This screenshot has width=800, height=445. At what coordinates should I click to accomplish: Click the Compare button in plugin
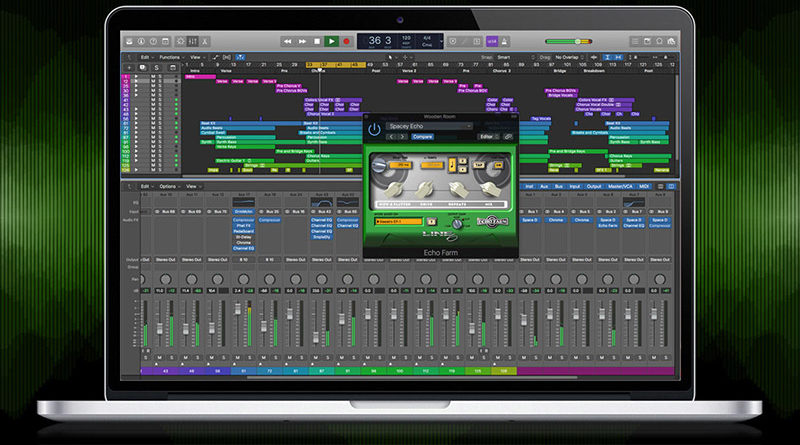422,137
